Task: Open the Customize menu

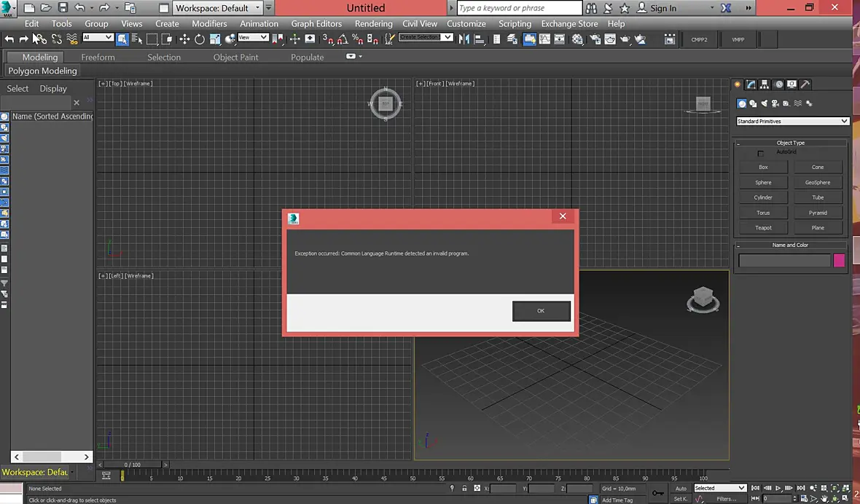Action: (x=466, y=23)
